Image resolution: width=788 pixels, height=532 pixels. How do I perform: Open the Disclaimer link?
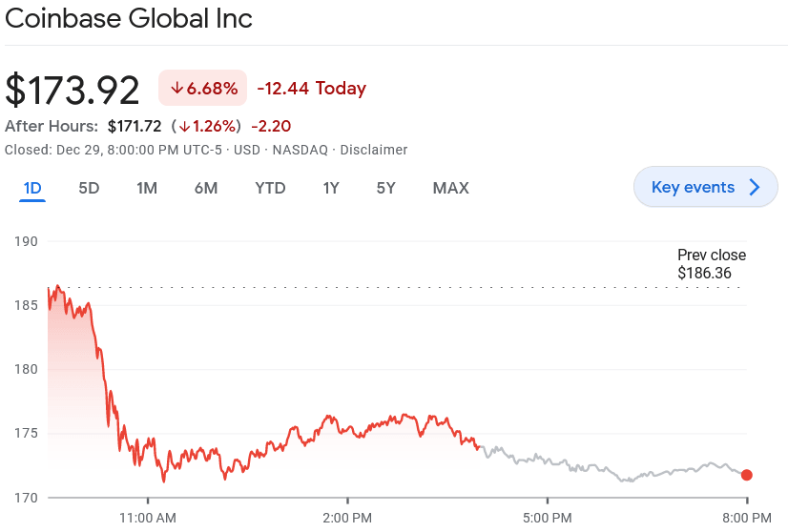tap(374, 150)
